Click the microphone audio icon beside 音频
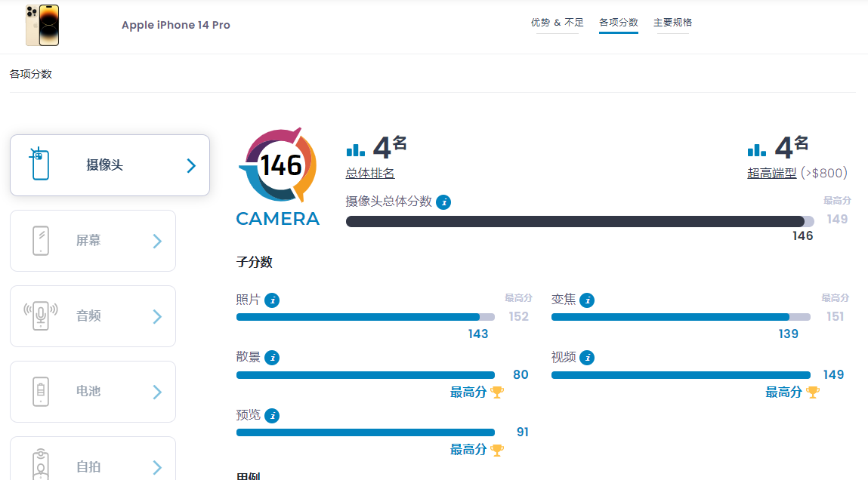Screen dimensions: 868x480 pos(40,315)
